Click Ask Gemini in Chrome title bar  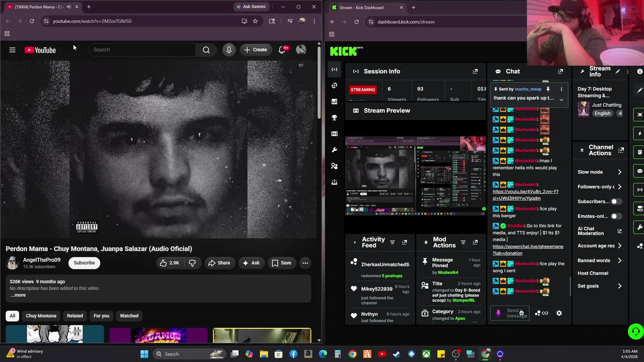coord(251,7)
